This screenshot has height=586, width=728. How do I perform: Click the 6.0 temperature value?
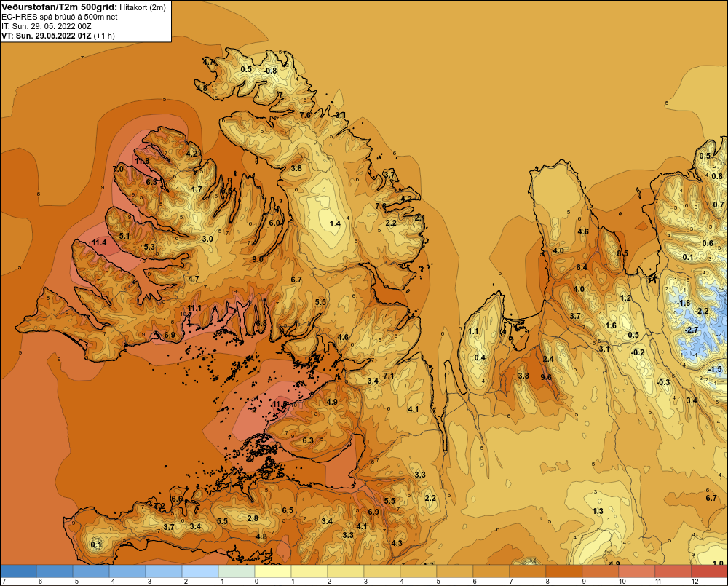tap(274, 223)
